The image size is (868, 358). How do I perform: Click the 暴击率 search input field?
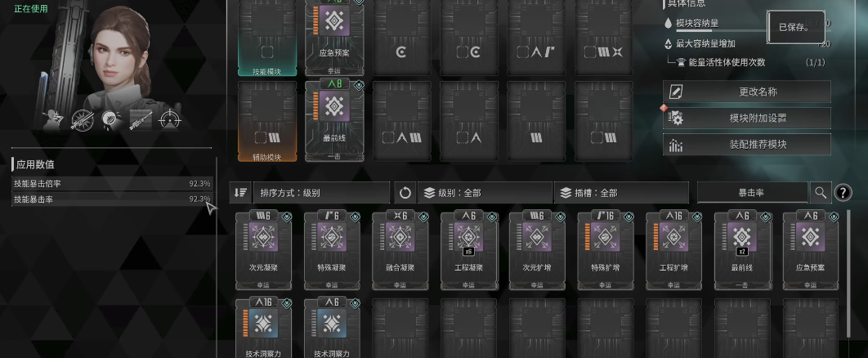752,193
